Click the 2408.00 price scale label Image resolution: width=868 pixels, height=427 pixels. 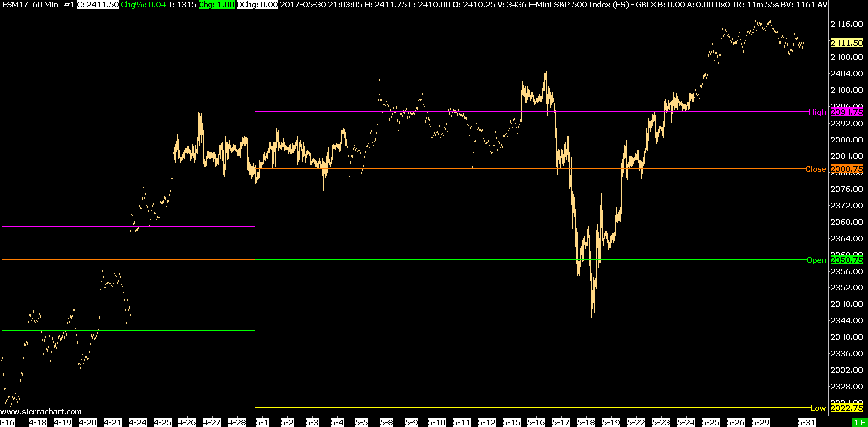coord(846,57)
